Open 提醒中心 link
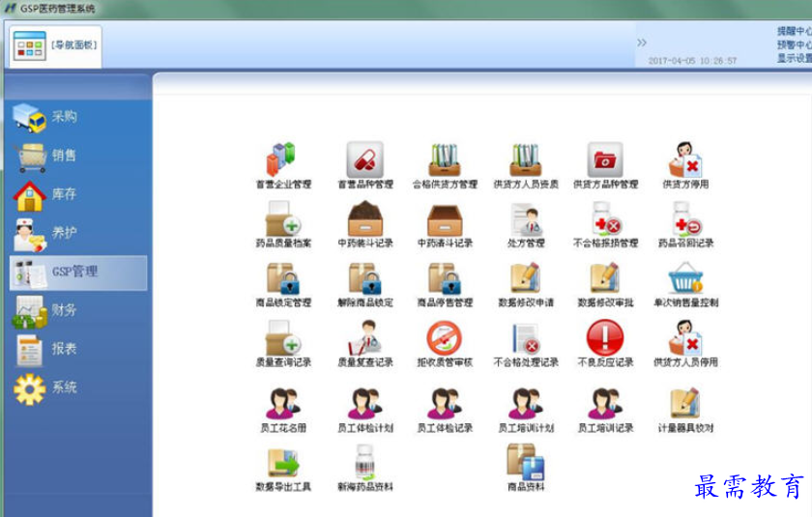The image size is (812, 517). pyautogui.click(x=795, y=31)
